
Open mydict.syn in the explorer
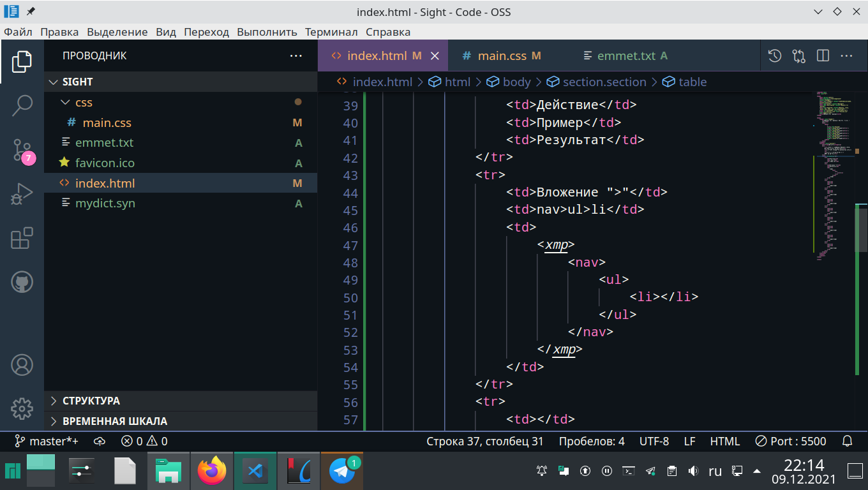105,204
